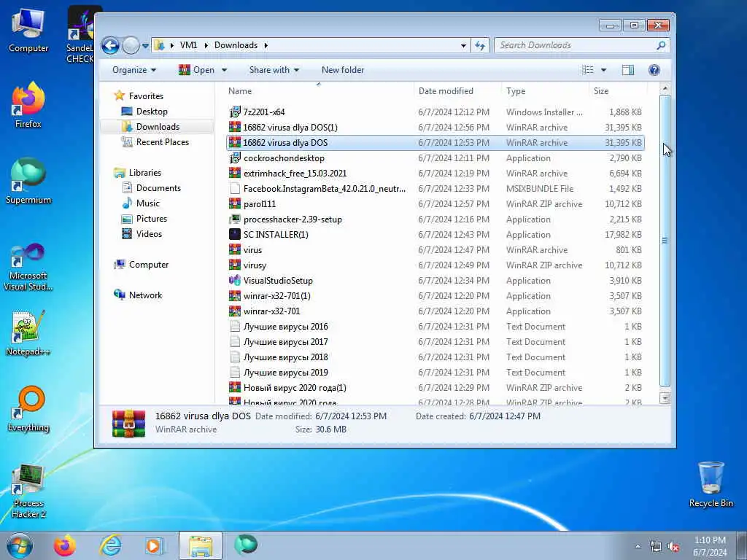Select the VisualStudioSetup application icon

click(x=235, y=281)
